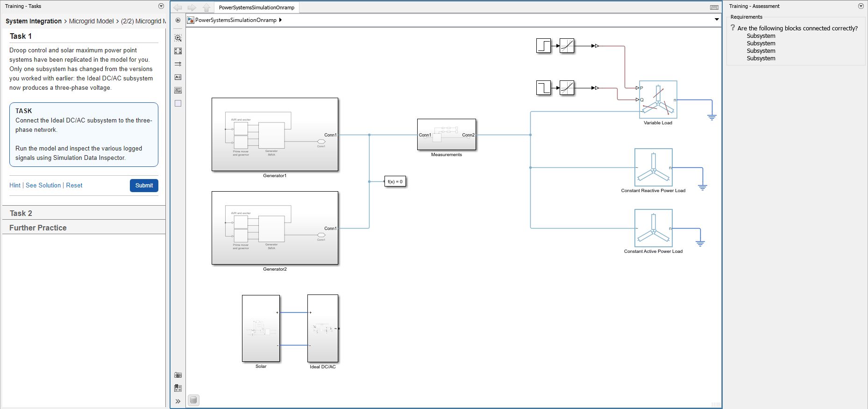
Task: Select the Area rectangle tool
Action: pos(178,103)
